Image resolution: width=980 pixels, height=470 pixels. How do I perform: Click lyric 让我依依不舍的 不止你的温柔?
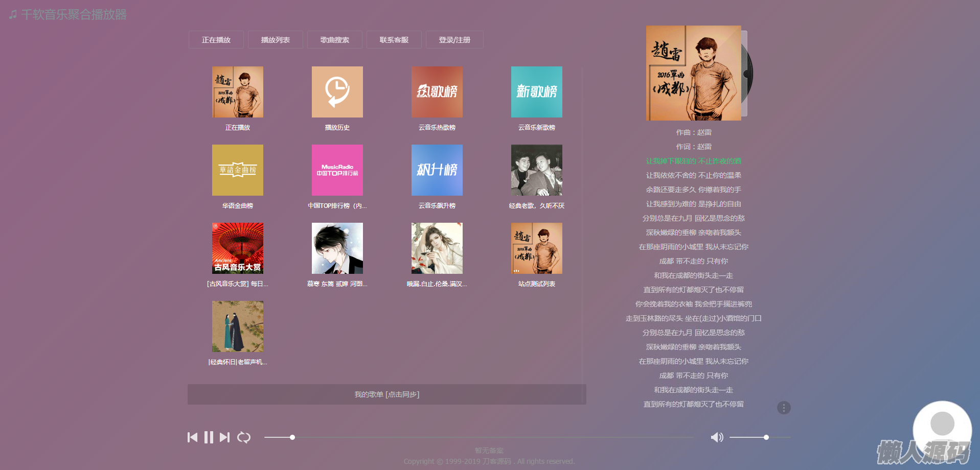click(694, 175)
